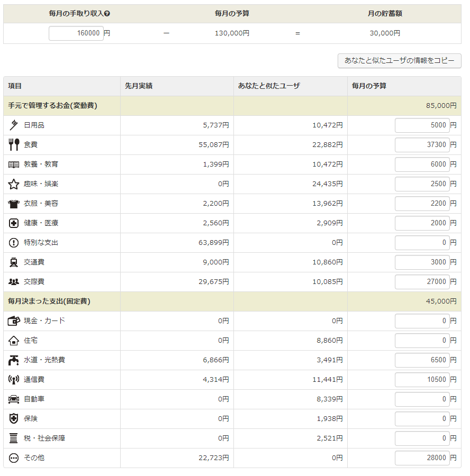470x476 pixels.
Task: Click the 日用品 toothbrush icon
Action: click(x=12, y=125)
